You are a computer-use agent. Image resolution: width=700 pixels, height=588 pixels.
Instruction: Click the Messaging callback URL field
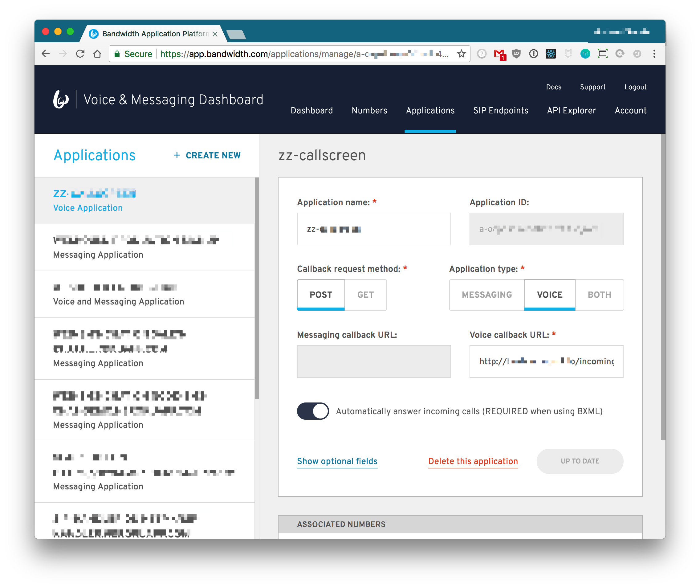pyautogui.click(x=374, y=361)
